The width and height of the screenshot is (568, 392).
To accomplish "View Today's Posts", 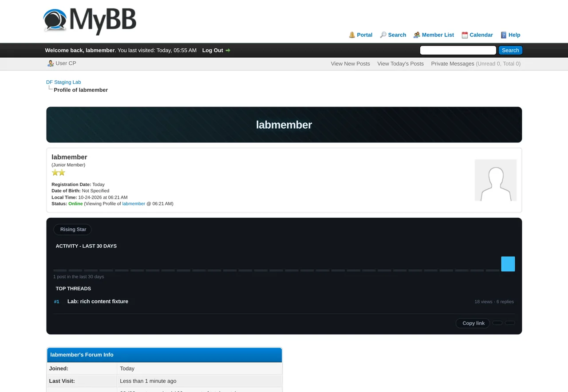I will pyautogui.click(x=401, y=64).
